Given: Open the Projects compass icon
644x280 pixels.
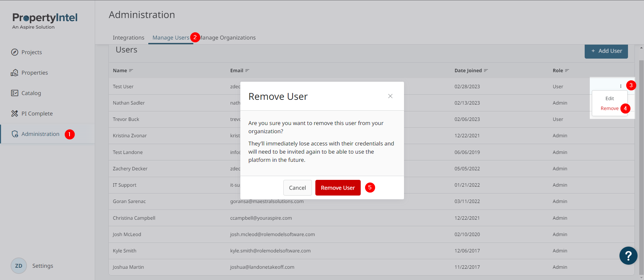Looking at the screenshot, I should (15, 52).
